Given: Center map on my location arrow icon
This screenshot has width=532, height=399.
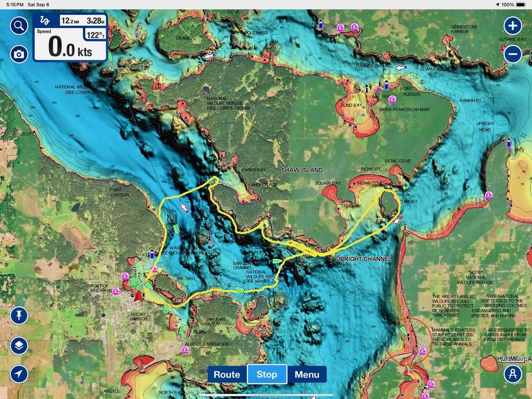Looking at the screenshot, I should click(19, 374).
